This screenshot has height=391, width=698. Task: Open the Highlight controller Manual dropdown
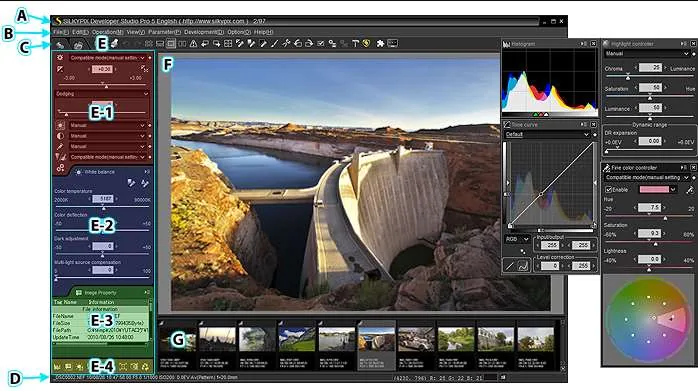(x=646, y=53)
